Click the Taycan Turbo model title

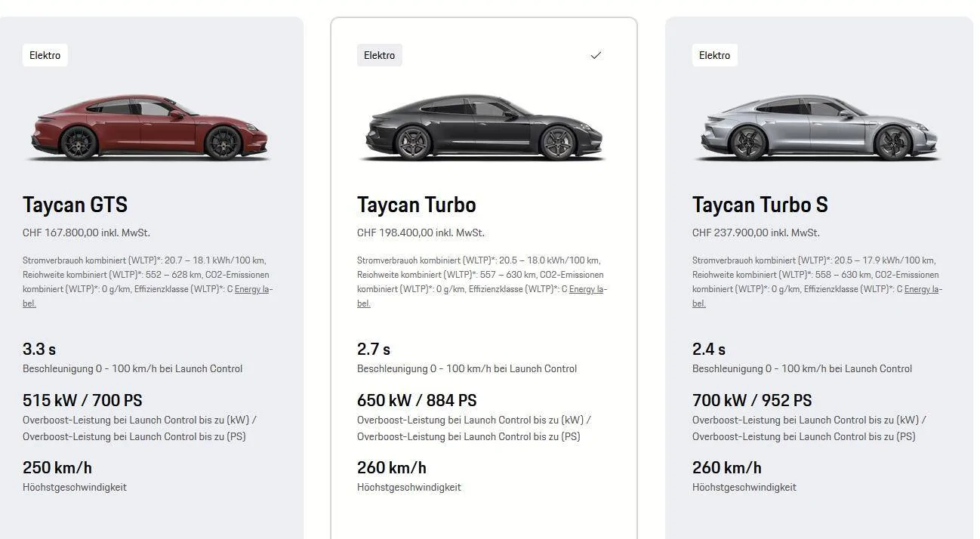[417, 205]
